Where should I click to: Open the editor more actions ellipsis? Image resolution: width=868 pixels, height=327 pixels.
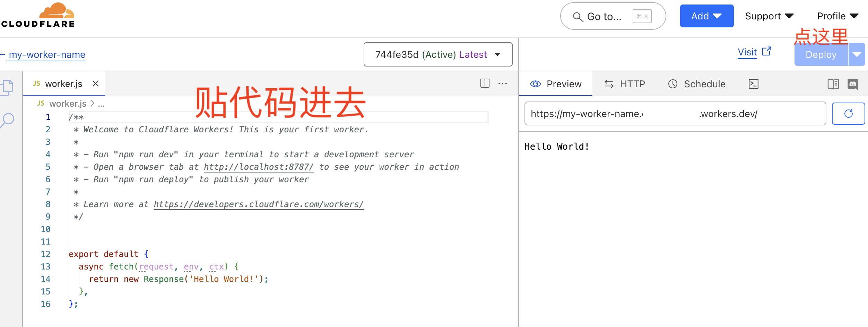point(503,83)
